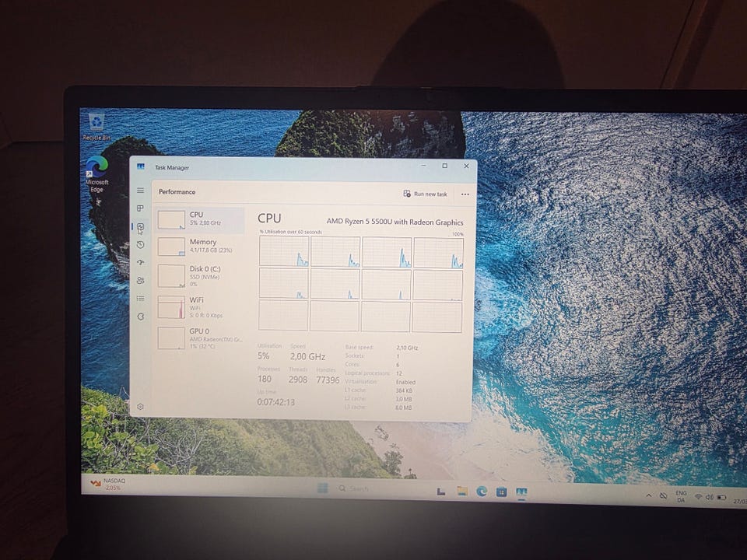Image resolution: width=747 pixels, height=560 pixels.
Task: Click the ENG DA language indicator
Action: tap(681, 496)
